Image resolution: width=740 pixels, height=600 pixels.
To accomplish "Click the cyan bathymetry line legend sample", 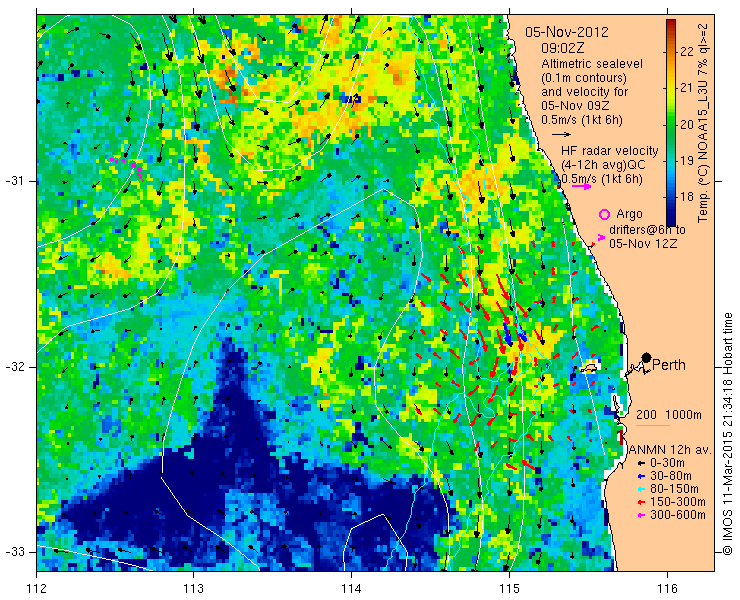I will pos(653,426).
